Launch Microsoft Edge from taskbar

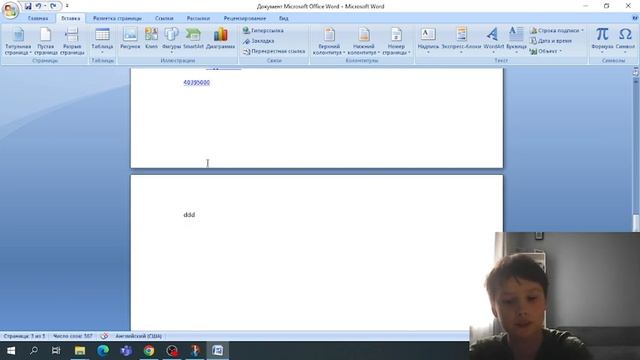click(x=103, y=351)
